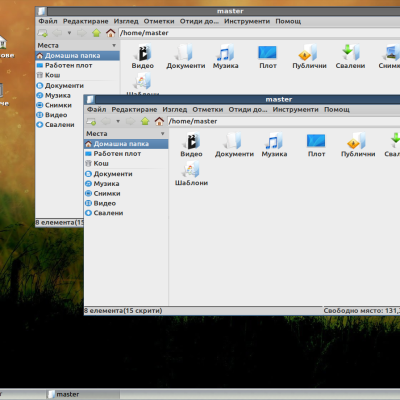This screenshot has width=400, height=400.
Task: Open the Шаблони folder in front window
Action: 191,173
